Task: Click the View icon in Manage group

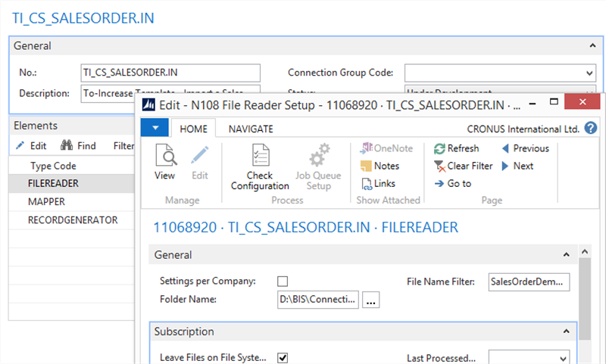Action: [165, 156]
